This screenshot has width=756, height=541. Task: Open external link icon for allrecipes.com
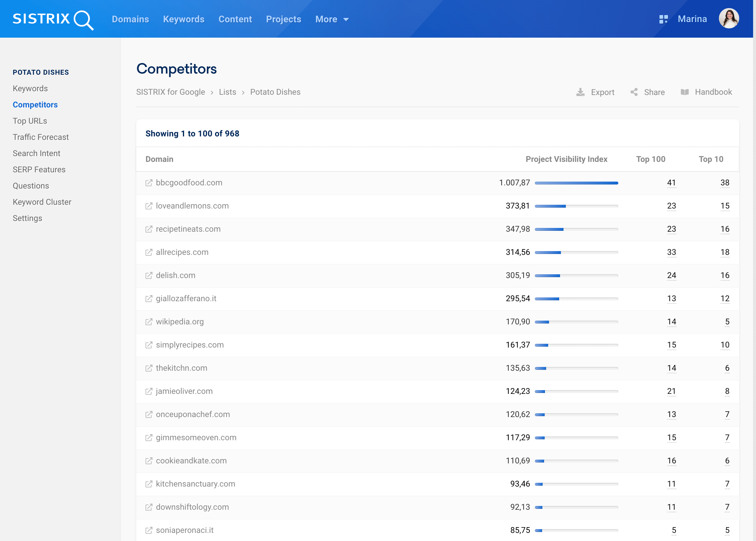coord(149,253)
